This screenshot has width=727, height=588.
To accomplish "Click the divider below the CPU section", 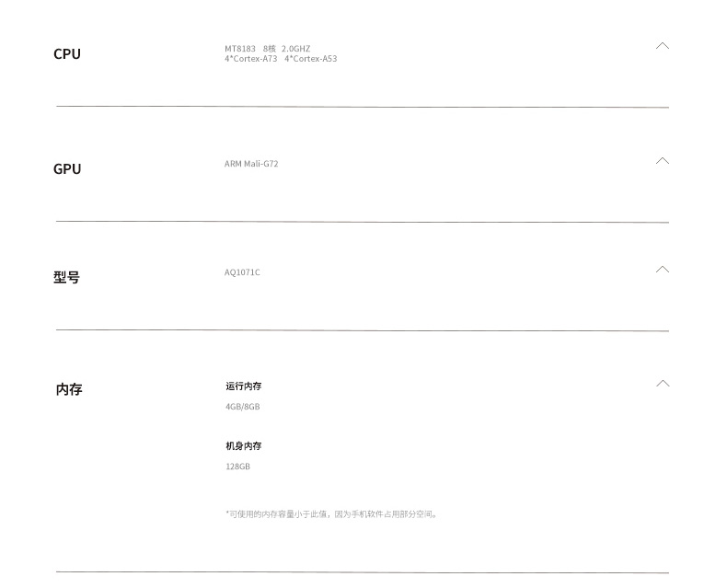I will click(363, 107).
